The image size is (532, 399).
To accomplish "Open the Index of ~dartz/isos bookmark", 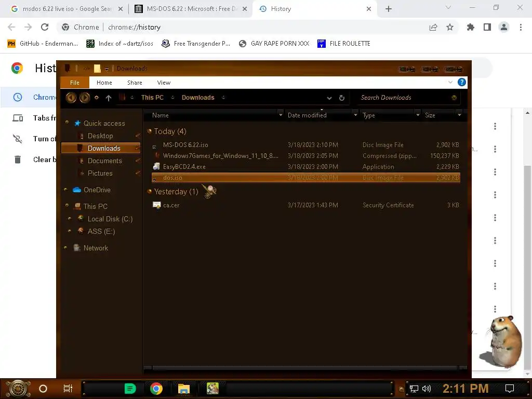I will [120, 44].
